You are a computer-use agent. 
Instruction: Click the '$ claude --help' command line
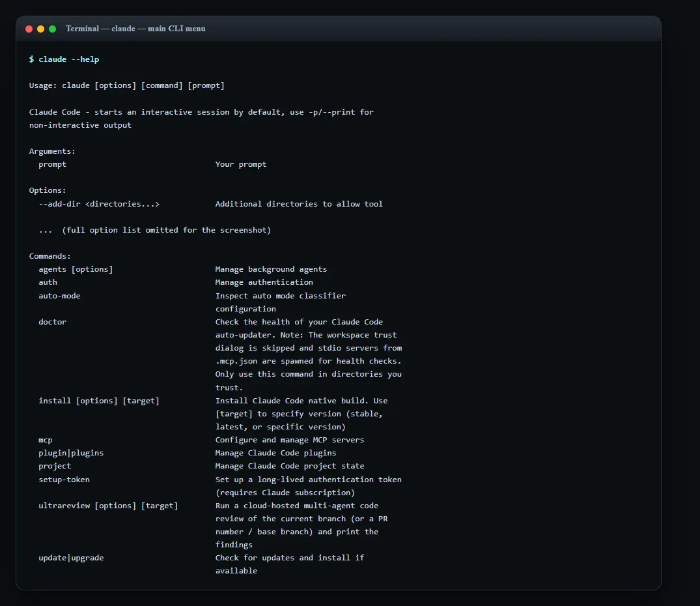pyautogui.click(x=64, y=59)
